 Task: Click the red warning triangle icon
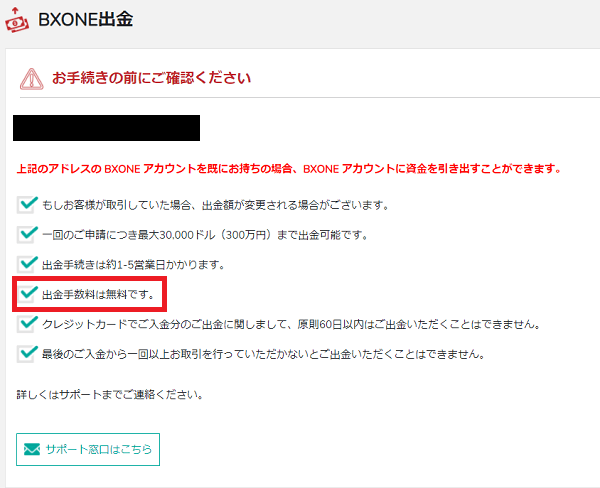tap(32, 79)
